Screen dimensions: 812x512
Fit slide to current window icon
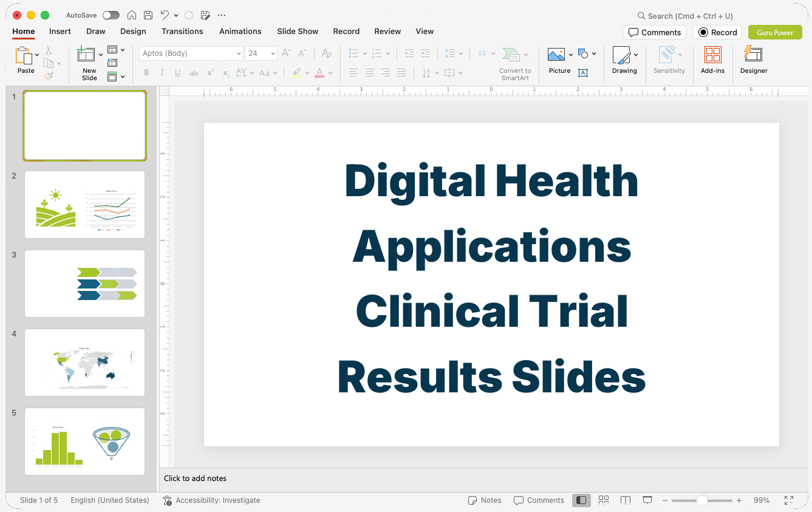point(789,500)
